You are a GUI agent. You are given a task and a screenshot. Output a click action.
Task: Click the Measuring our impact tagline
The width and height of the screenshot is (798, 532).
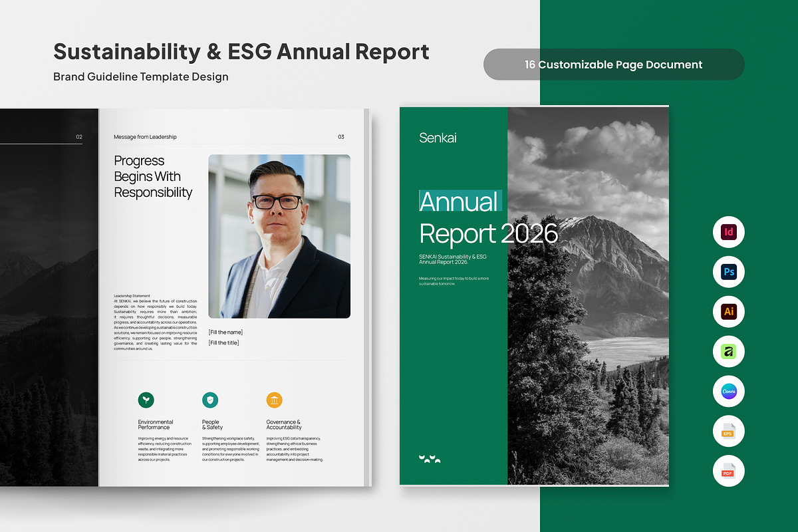coord(454,281)
